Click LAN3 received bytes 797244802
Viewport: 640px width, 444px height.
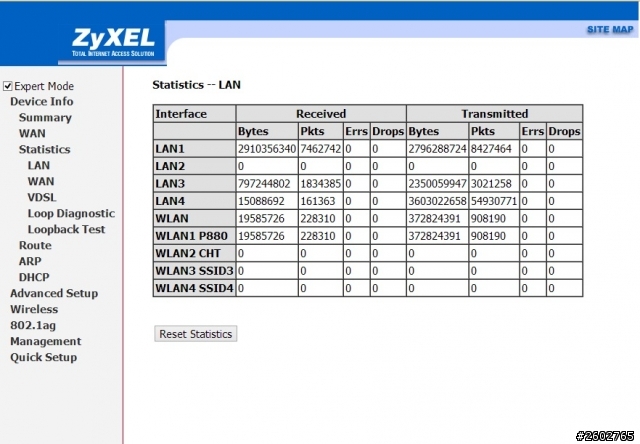264,184
